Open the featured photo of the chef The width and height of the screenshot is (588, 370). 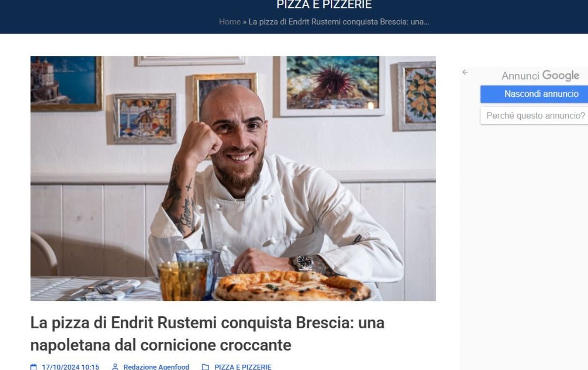tap(233, 179)
